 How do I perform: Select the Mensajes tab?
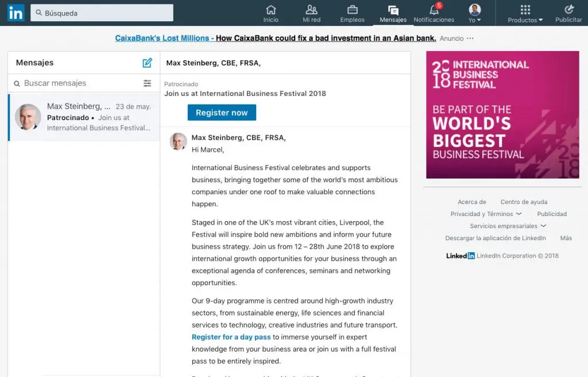point(393,14)
